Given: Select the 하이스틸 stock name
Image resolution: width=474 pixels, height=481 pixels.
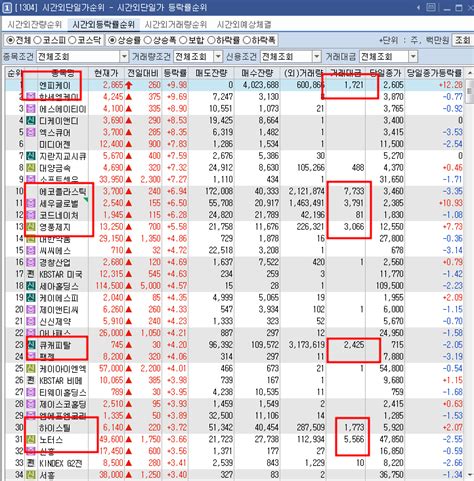Looking at the screenshot, I should (x=55, y=428).
